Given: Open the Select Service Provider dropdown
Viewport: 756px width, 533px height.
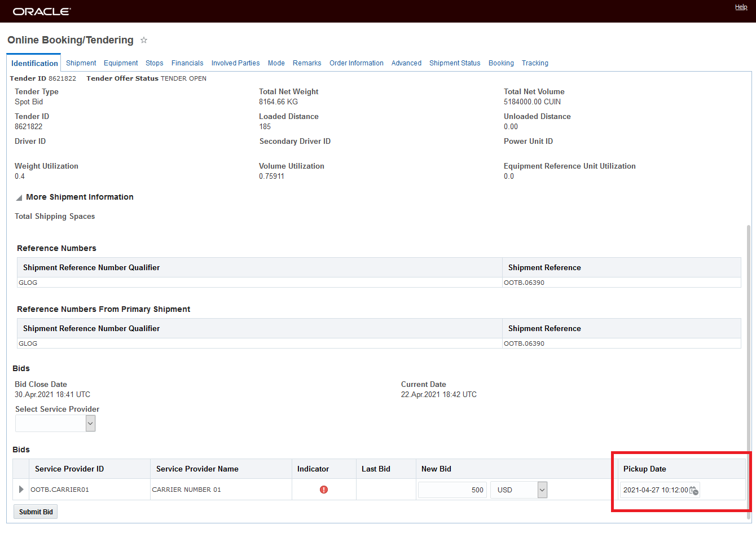Looking at the screenshot, I should tap(90, 424).
